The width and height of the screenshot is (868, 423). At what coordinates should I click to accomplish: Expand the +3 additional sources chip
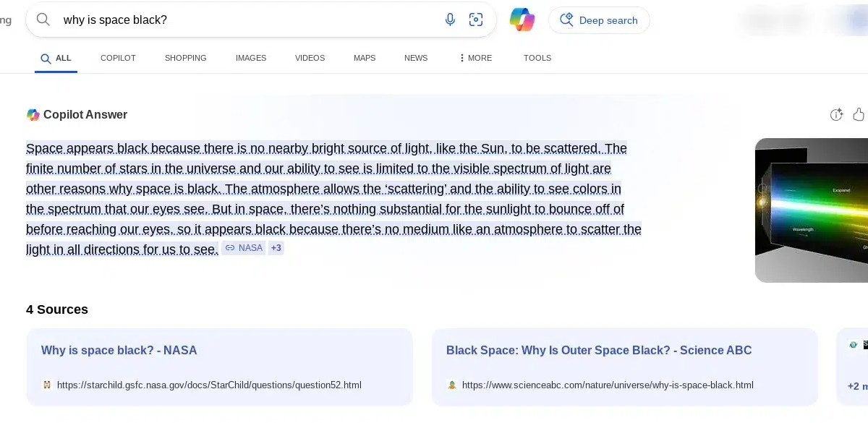point(276,248)
